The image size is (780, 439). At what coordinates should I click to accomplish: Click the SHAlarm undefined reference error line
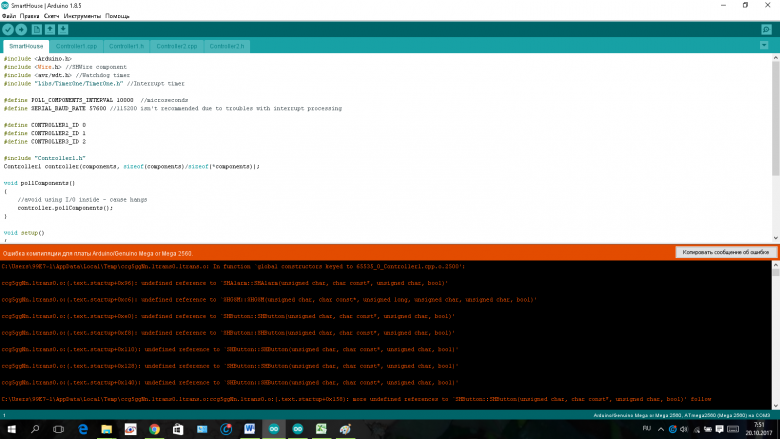224,283
